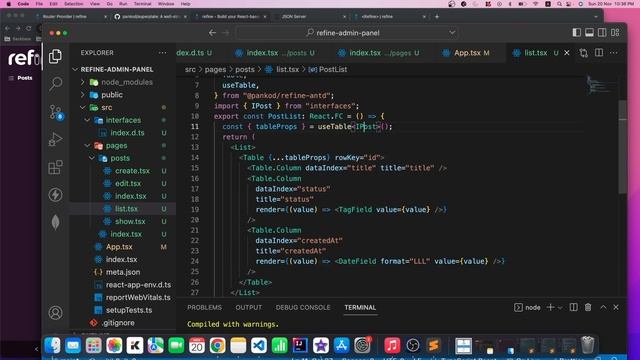Open the MongoDB leaf icon view
This screenshot has width=640, height=360.
coord(56,222)
